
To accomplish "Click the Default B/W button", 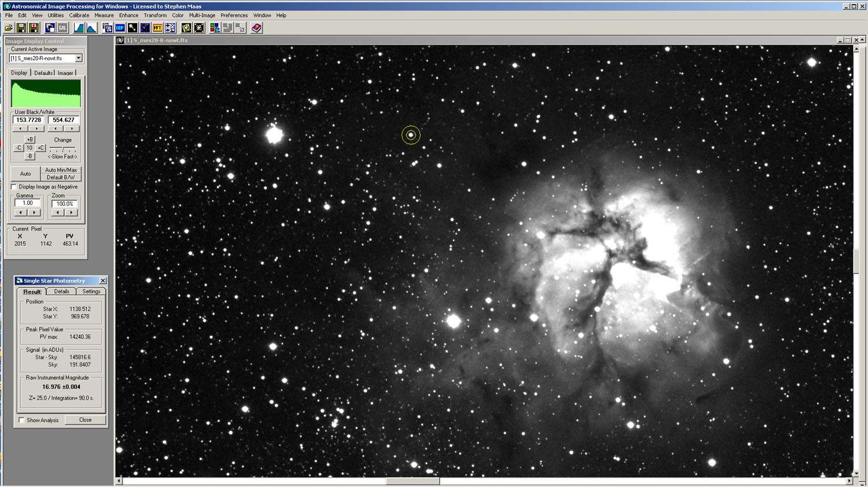I will click(x=61, y=178).
